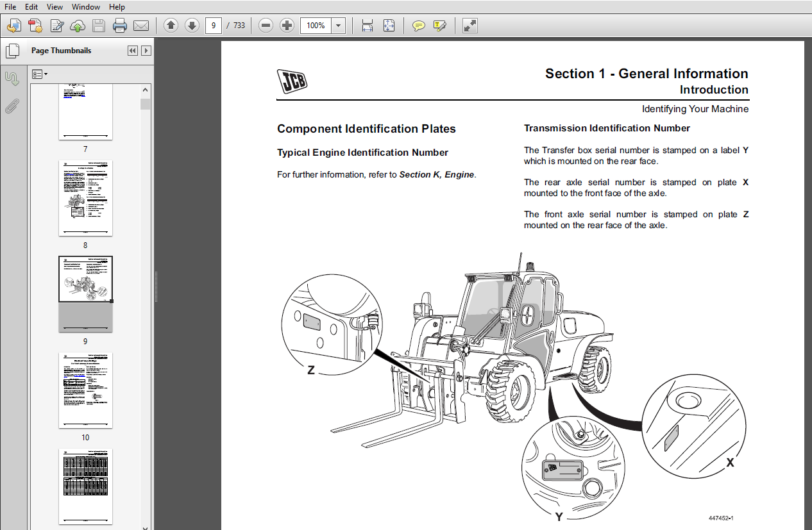Select the page 11 table thumbnail
Screen dimensions: 812x530
pos(86,486)
